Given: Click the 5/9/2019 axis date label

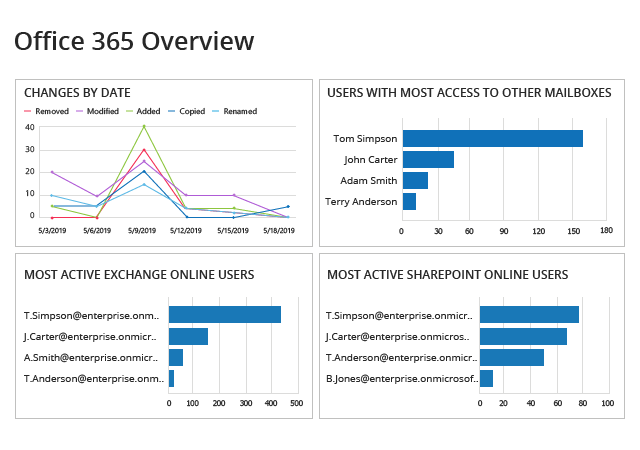Looking at the screenshot, I should [x=142, y=231].
